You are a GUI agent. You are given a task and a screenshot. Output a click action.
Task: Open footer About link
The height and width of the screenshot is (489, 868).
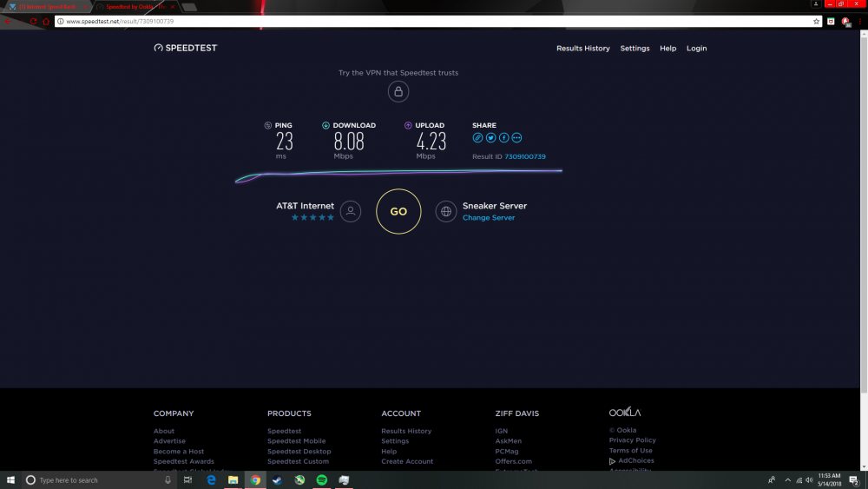(164, 431)
